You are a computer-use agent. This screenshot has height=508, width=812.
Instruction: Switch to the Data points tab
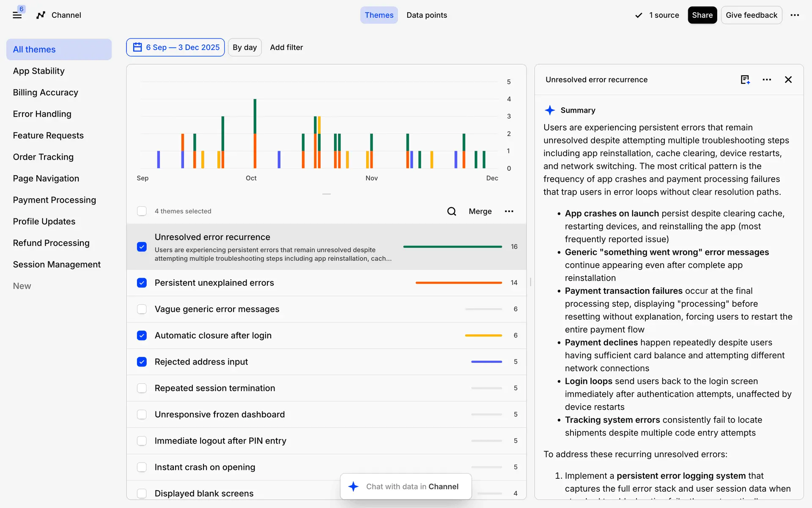pyautogui.click(x=426, y=15)
